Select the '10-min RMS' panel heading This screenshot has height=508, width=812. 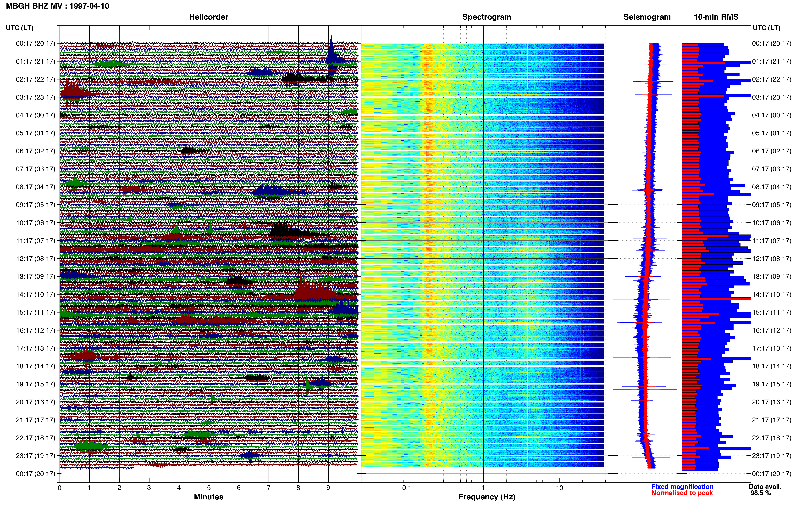pos(716,17)
